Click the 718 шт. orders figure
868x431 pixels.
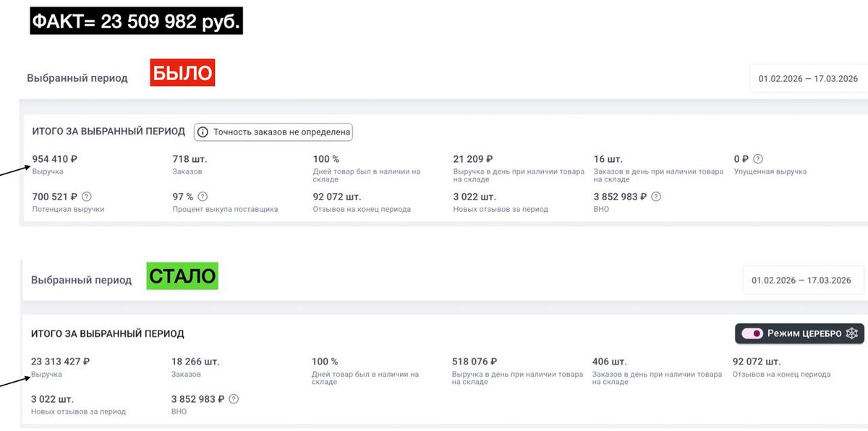click(x=190, y=159)
